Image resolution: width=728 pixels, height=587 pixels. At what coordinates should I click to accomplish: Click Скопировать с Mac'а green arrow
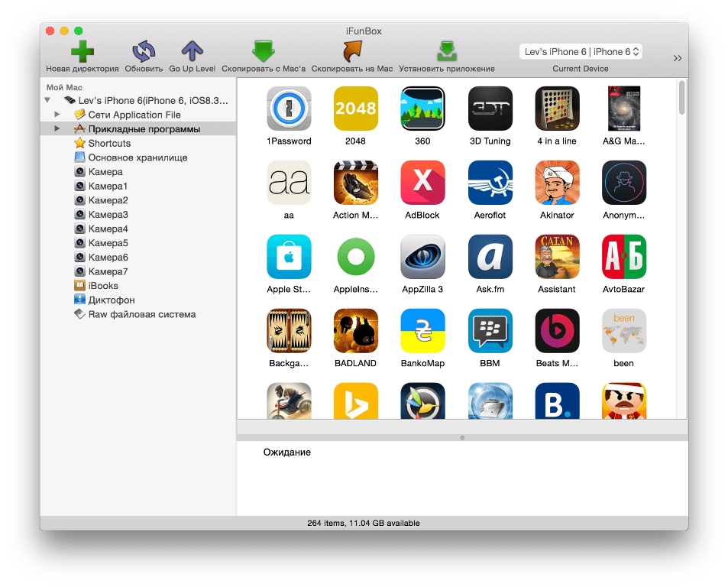tap(264, 51)
